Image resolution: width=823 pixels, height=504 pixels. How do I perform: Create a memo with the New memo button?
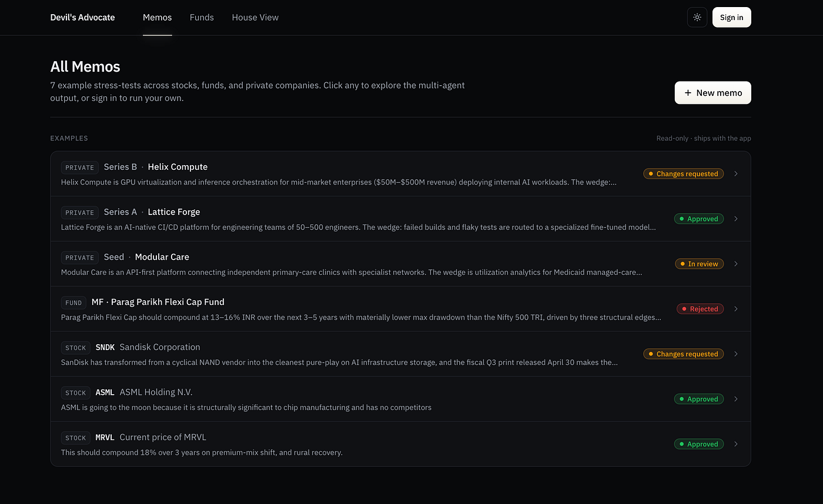coord(712,93)
